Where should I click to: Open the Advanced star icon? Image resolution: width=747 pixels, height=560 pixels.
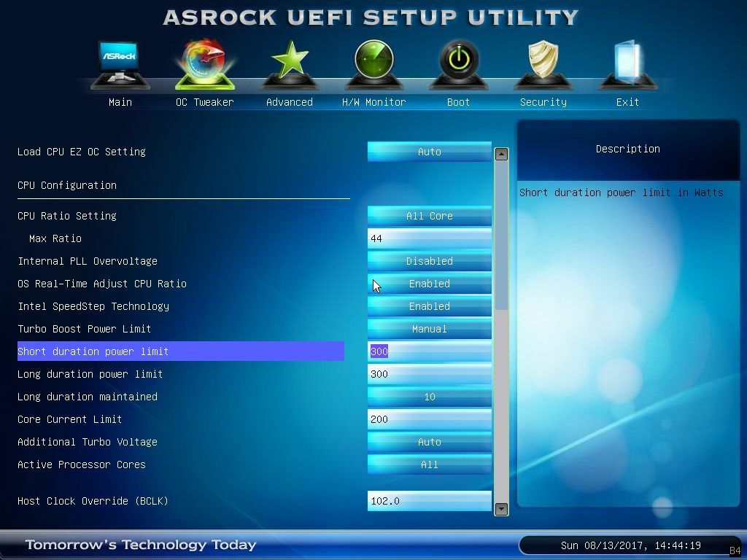coord(289,65)
